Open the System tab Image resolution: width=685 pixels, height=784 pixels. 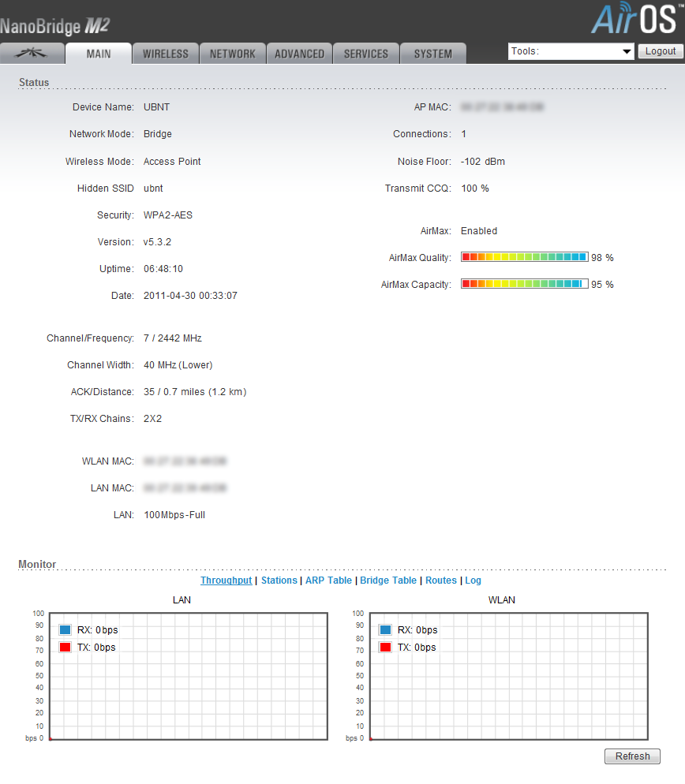click(x=433, y=54)
